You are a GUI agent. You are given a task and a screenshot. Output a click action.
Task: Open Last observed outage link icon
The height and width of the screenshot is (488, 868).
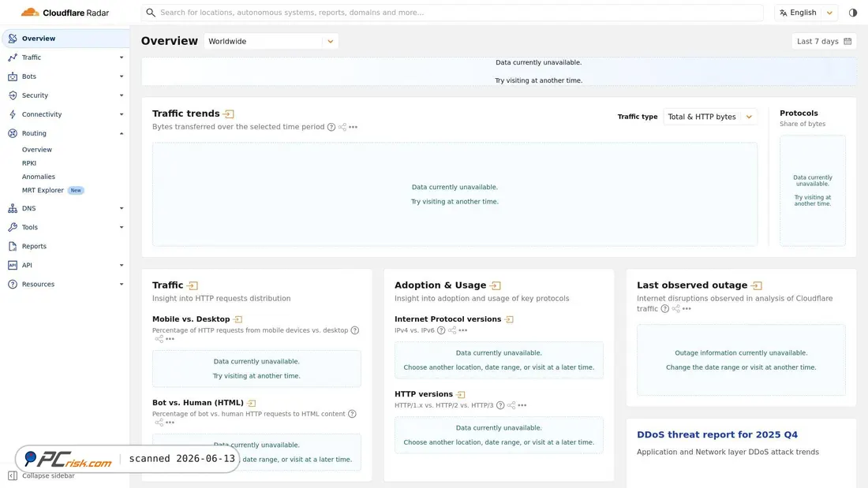point(757,285)
